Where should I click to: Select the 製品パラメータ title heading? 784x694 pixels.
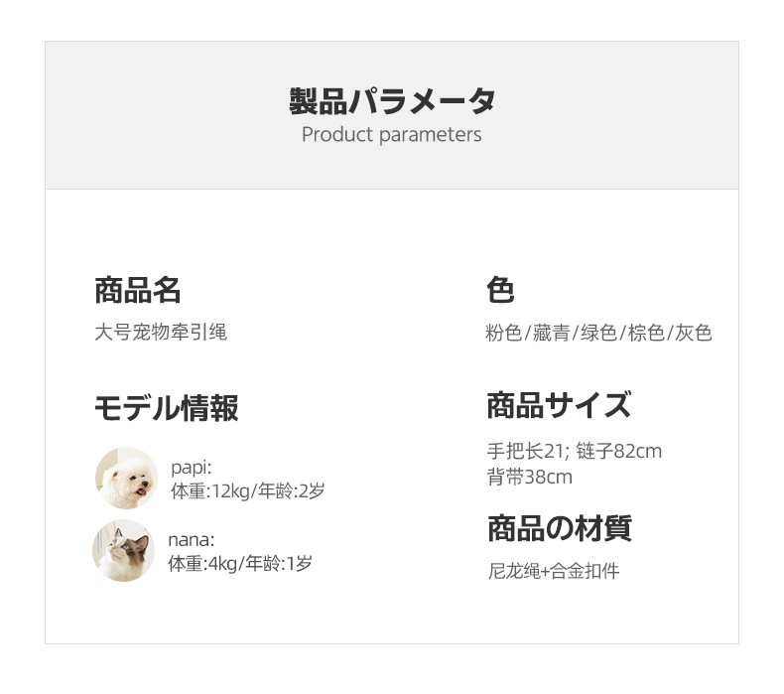coord(392,101)
